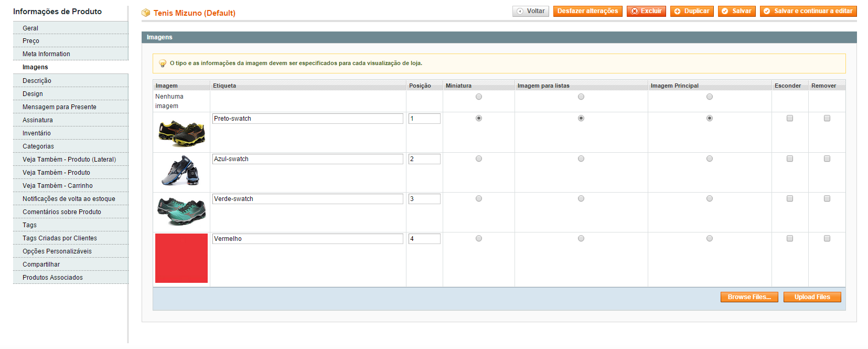This screenshot has width=868, height=349.
Task: Click the Azul-swatch label field
Action: coord(307,159)
